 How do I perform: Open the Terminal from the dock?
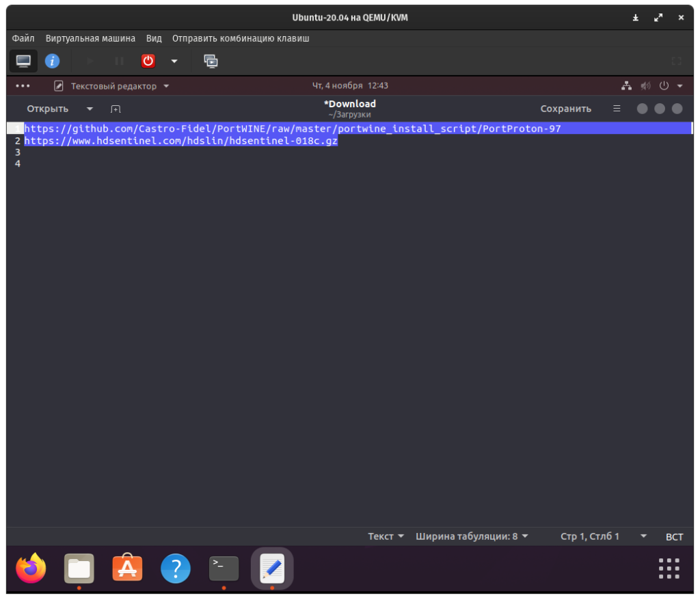coord(224,569)
